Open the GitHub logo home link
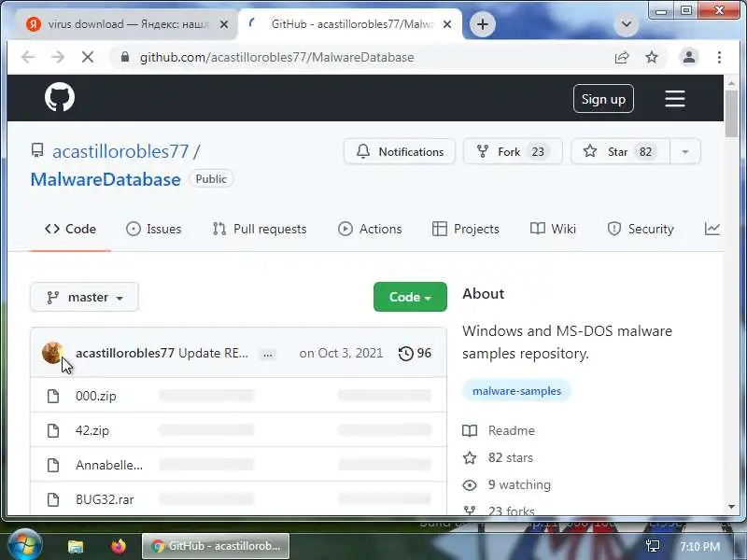747x560 pixels. pyautogui.click(x=60, y=98)
